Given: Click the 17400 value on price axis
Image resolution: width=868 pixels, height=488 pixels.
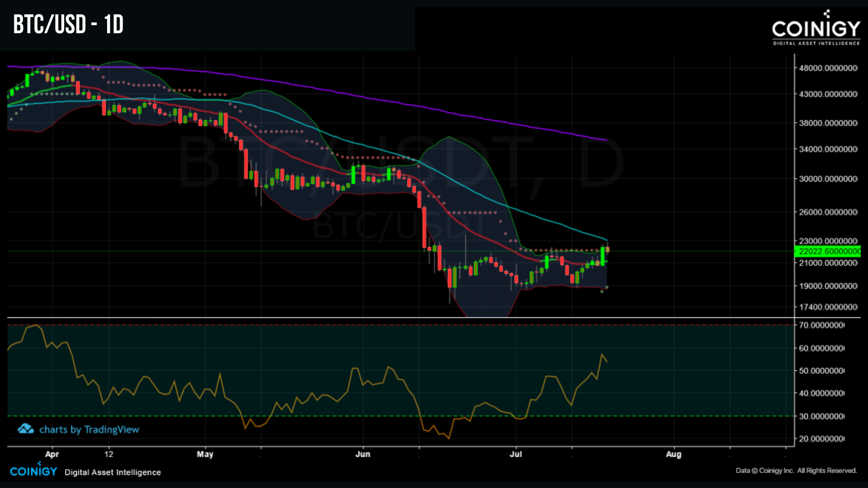Looking at the screenshot, I should coord(828,306).
